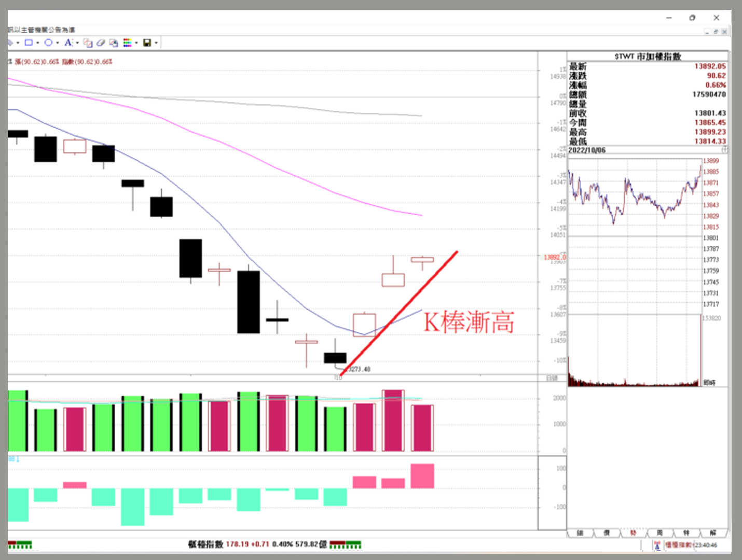Click the floppy disk save icon
This screenshot has width=742, height=560.
[x=147, y=43]
